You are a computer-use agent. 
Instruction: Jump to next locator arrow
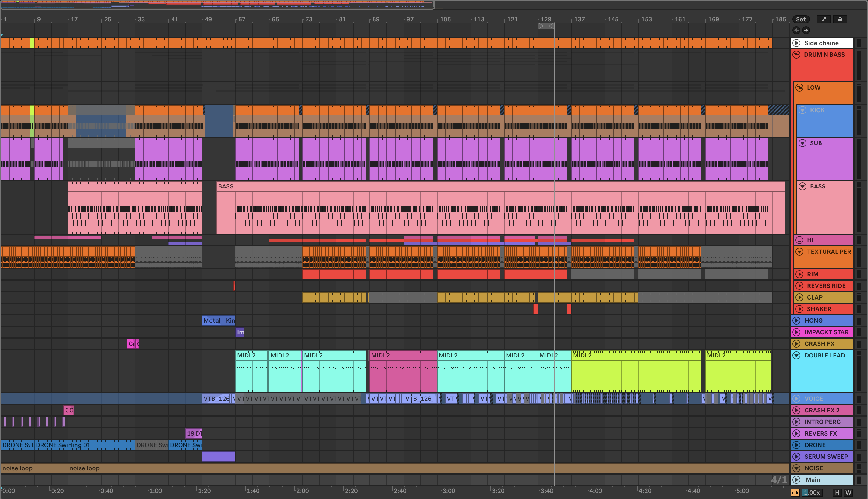[x=806, y=30]
